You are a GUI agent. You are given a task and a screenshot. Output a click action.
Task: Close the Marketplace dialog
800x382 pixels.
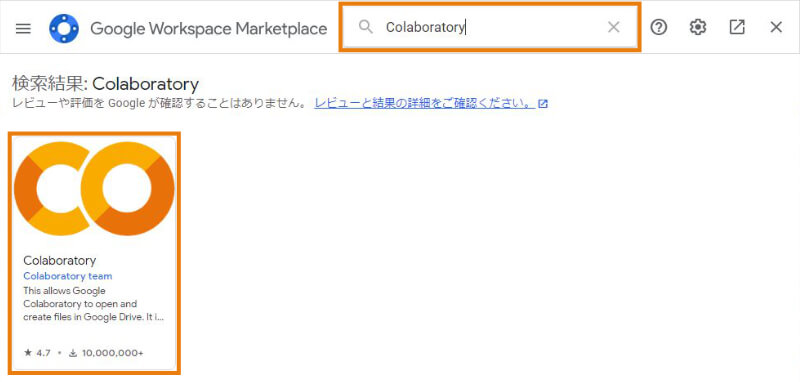776,28
